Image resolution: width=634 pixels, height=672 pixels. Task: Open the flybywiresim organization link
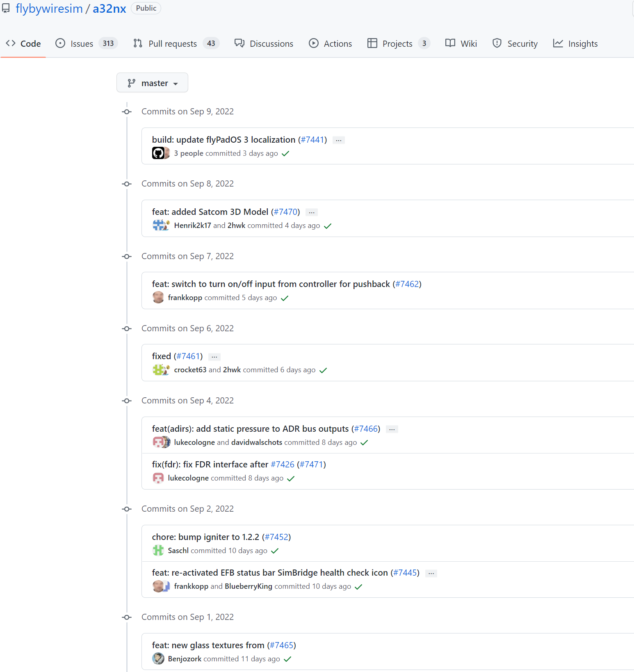click(49, 9)
